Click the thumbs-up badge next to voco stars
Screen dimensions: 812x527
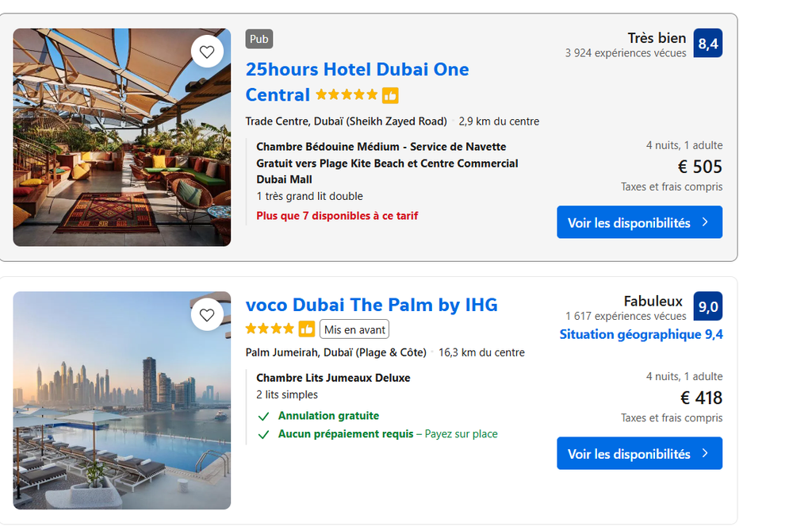tap(307, 329)
